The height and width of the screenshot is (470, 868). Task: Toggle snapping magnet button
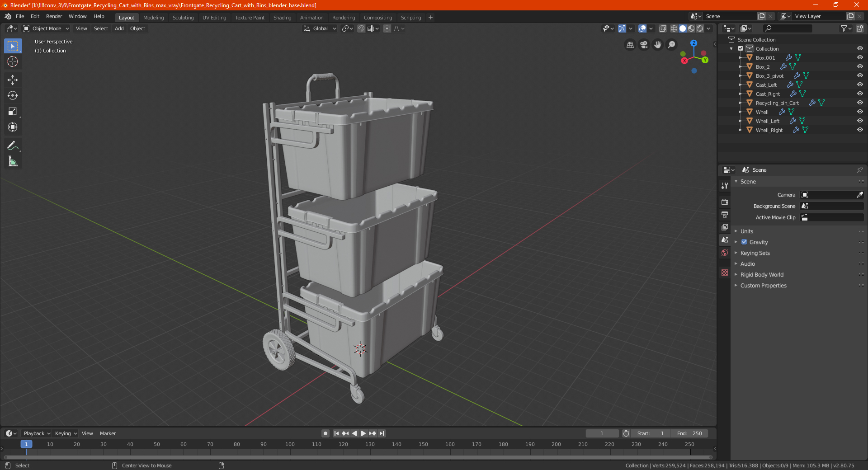(361, 28)
